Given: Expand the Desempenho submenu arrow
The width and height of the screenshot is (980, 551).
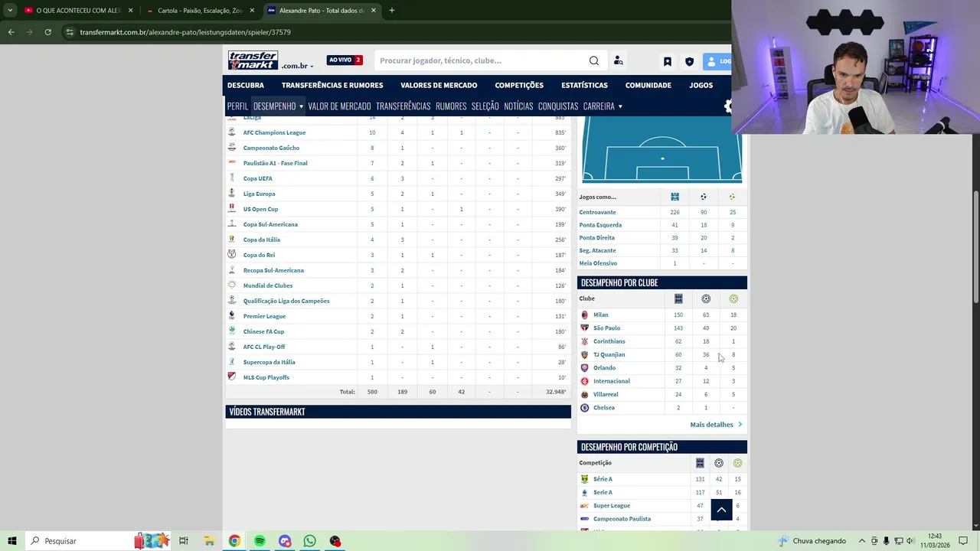Looking at the screenshot, I should coord(301,106).
